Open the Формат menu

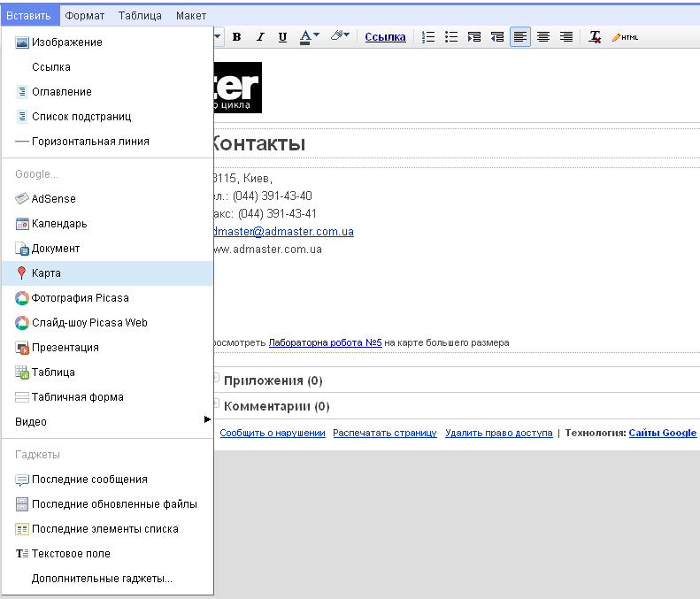click(84, 16)
